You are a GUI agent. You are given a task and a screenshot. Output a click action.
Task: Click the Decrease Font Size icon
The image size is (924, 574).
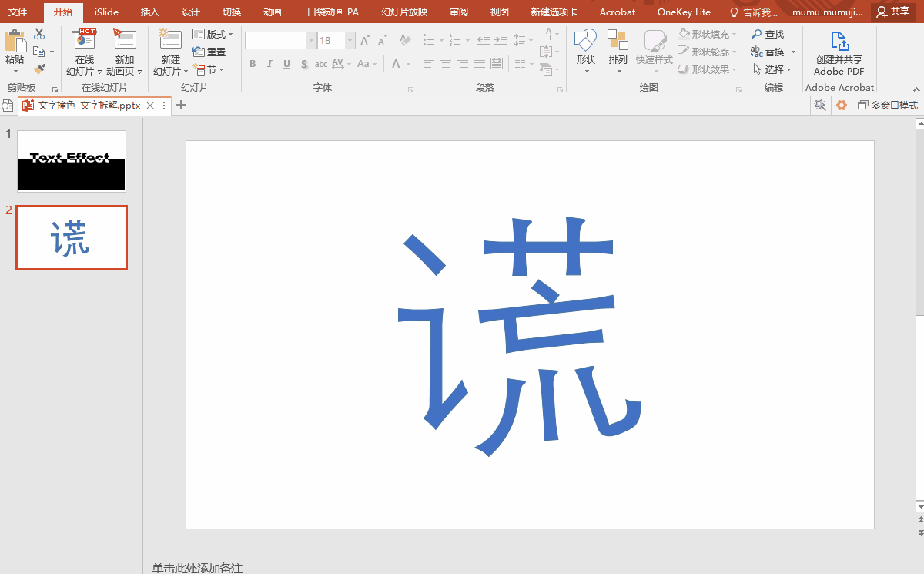[382, 40]
